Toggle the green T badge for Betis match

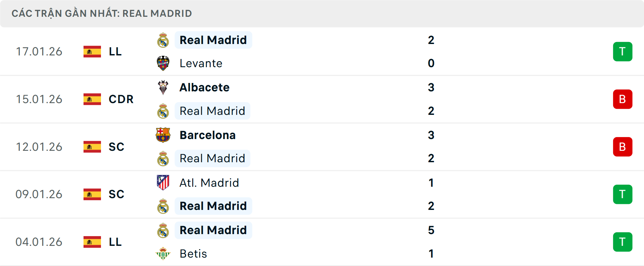(x=623, y=242)
